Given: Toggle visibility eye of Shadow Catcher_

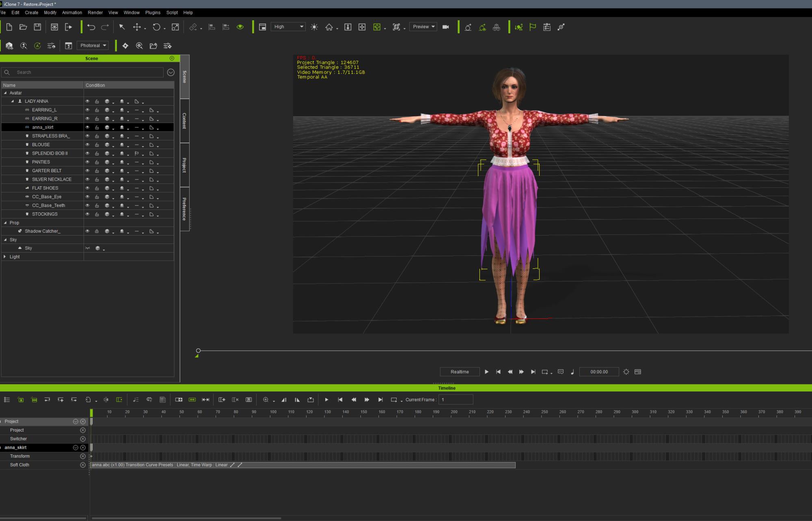Looking at the screenshot, I should pos(87,231).
